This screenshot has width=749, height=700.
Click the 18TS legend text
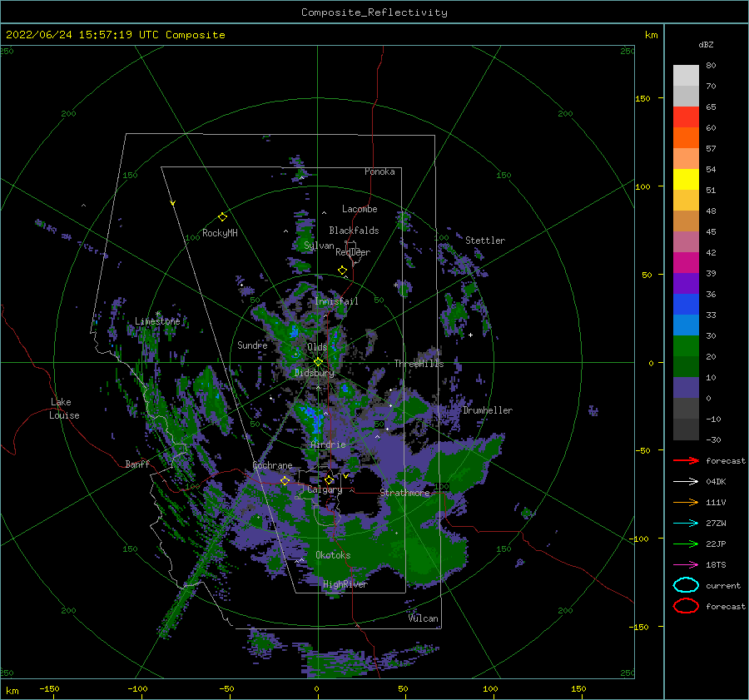point(716,565)
